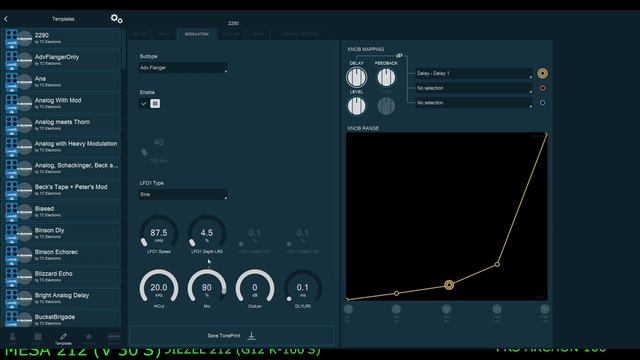
Task: Select the red mapping radio button
Action: point(542,88)
